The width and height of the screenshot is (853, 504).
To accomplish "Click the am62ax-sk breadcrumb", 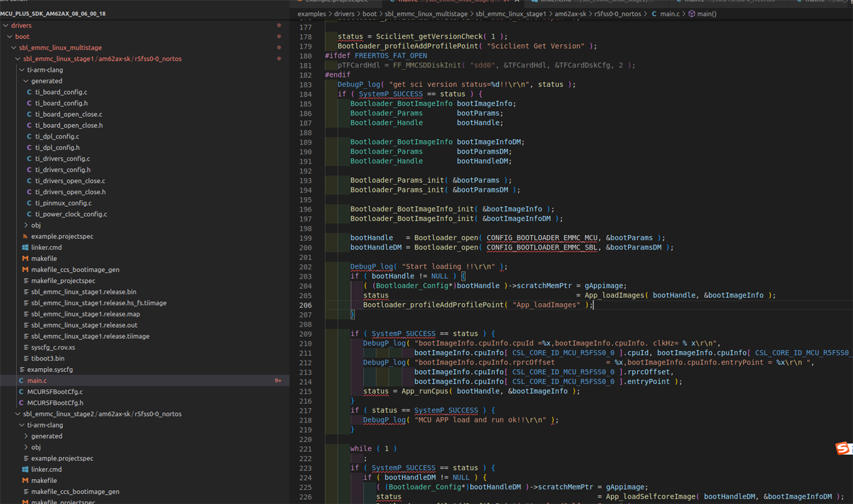I will coord(570,14).
